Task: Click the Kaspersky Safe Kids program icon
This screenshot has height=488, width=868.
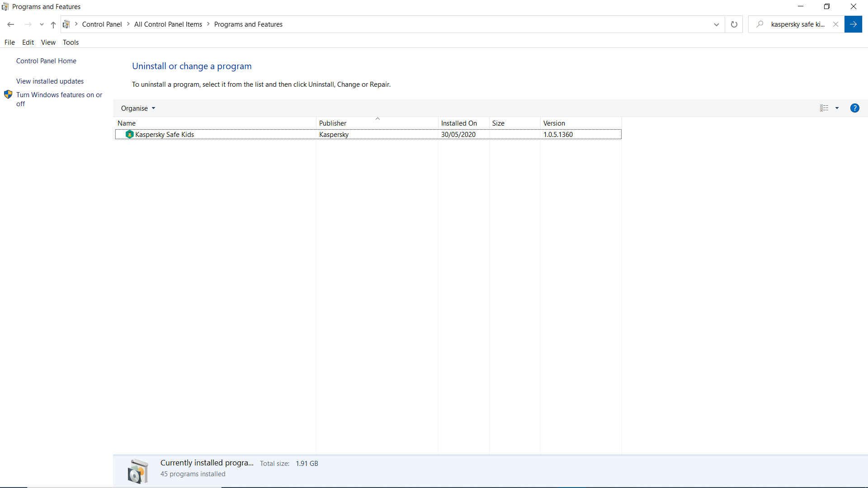Action: point(129,135)
